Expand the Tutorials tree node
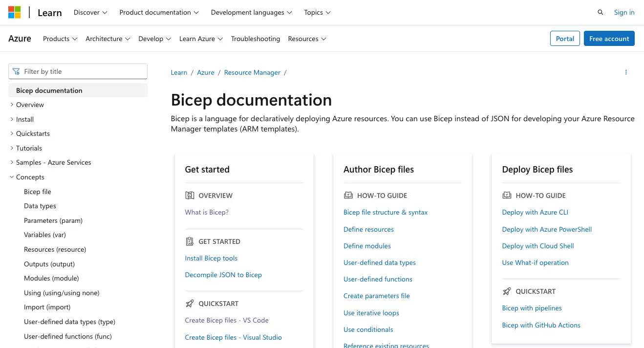 point(12,148)
